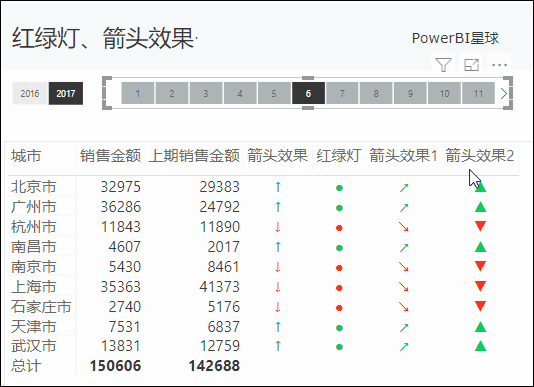Click the diagonal up arrow for 广州市

coord(404,207)
